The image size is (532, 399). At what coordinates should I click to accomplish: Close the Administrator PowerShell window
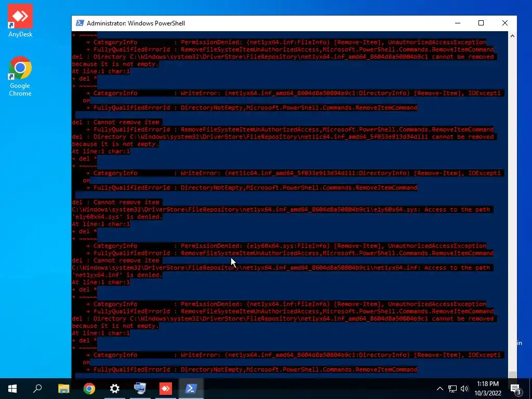click(505, 23)
